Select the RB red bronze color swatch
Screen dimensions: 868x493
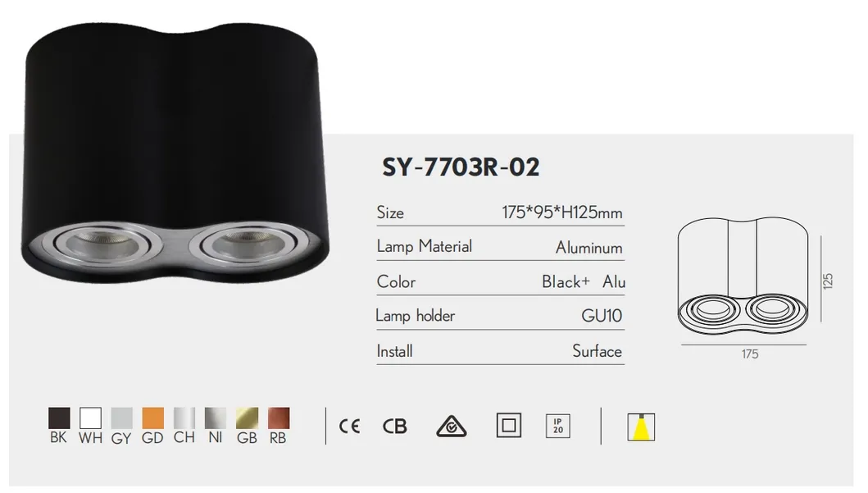coord(279,418)
